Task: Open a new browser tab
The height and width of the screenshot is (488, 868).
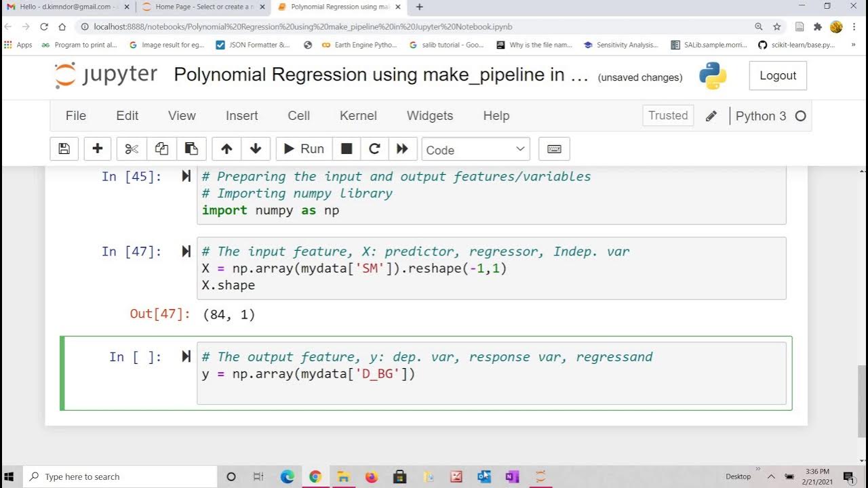Action: click(x=420, y=7)
